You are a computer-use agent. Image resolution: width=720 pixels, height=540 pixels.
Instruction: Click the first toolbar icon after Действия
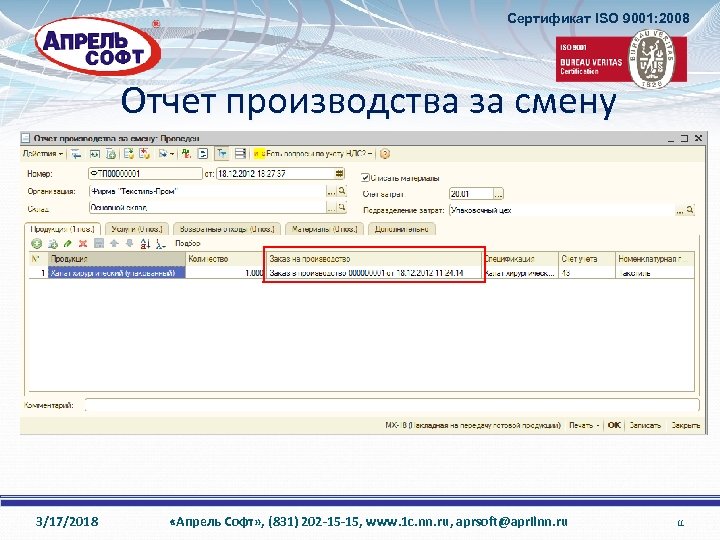coord(76,154)
